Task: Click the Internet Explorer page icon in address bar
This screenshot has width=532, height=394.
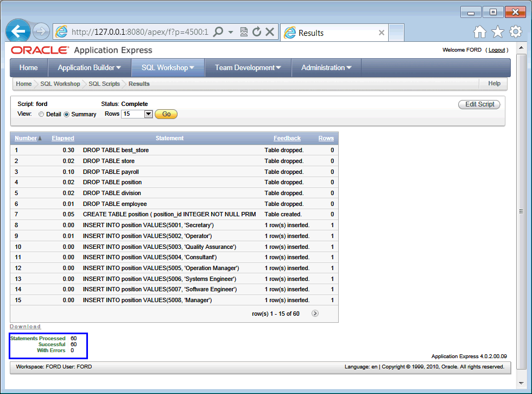Action: pyautogui.click(x=61, y=32)
